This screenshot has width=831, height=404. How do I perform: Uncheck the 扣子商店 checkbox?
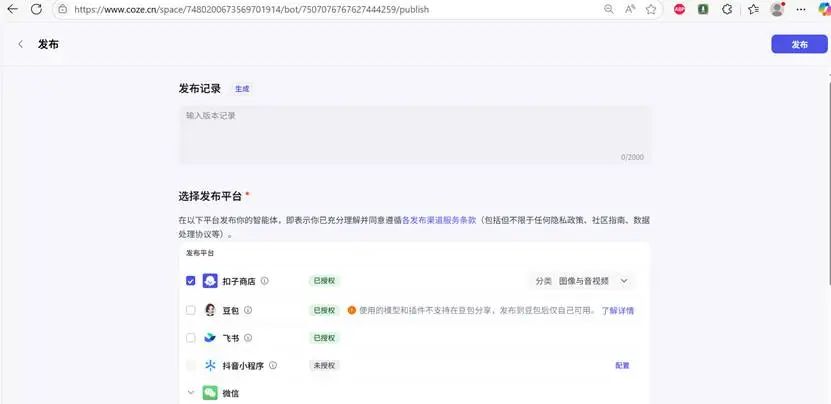coord(191,281)
